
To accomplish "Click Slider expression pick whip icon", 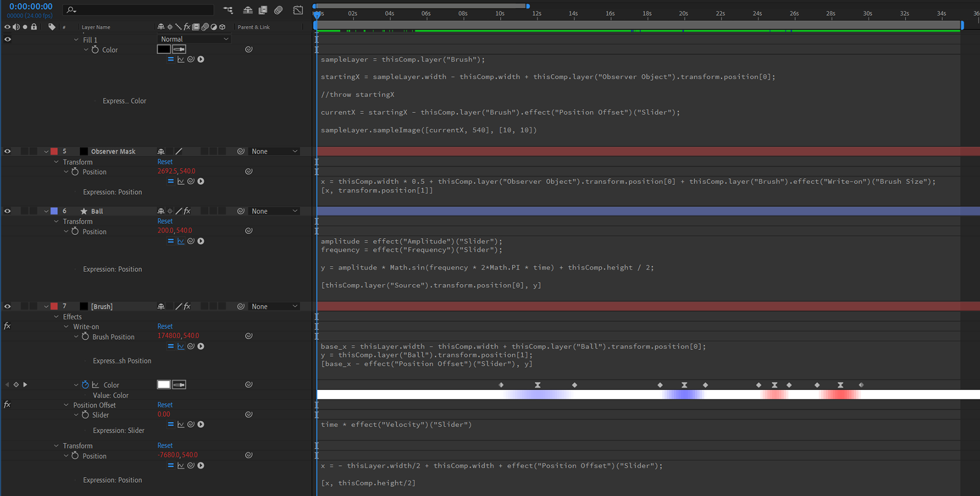I will (x=190, y=424).
